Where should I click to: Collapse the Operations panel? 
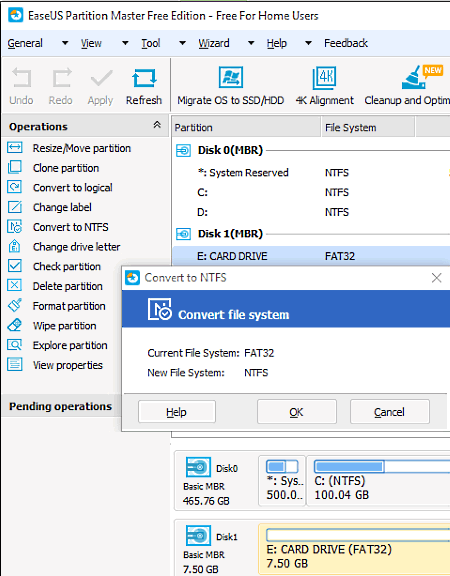[x=157, y=125]
